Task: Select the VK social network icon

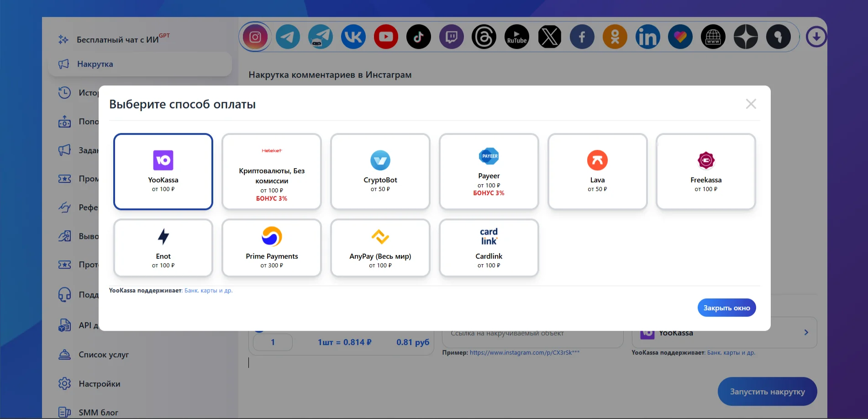Action: coord(353,37)
